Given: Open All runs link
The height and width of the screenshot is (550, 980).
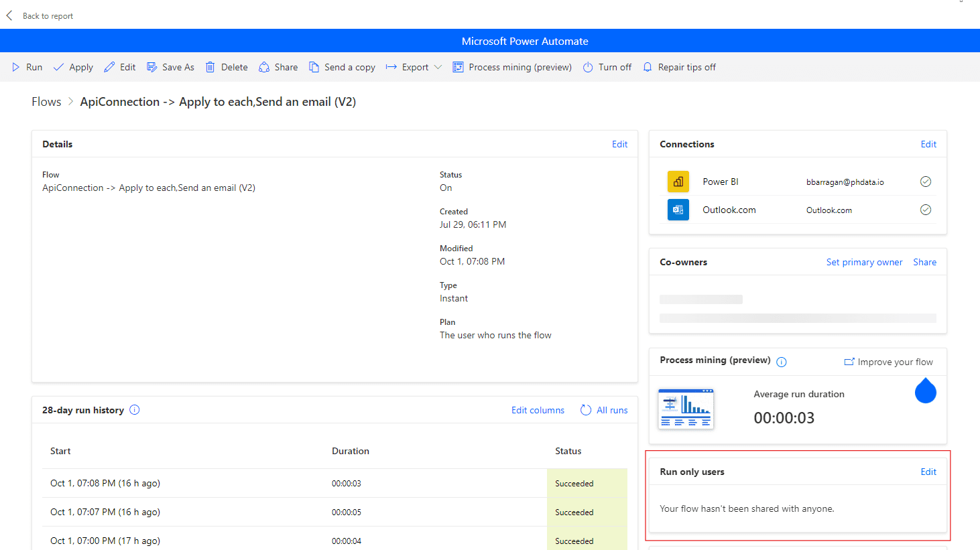Looking at the screenshot, I should (x=612, y=410).
